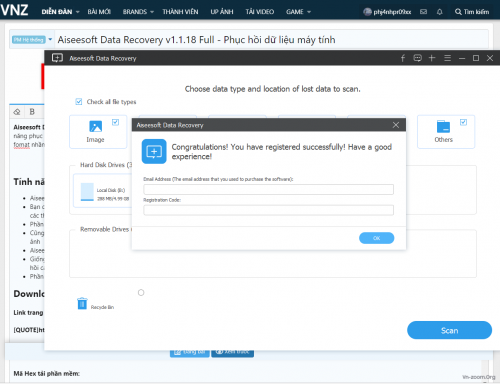The image size is (500, 384).
Task: Close the registration success dialog
Action: (x=396, y=125)
